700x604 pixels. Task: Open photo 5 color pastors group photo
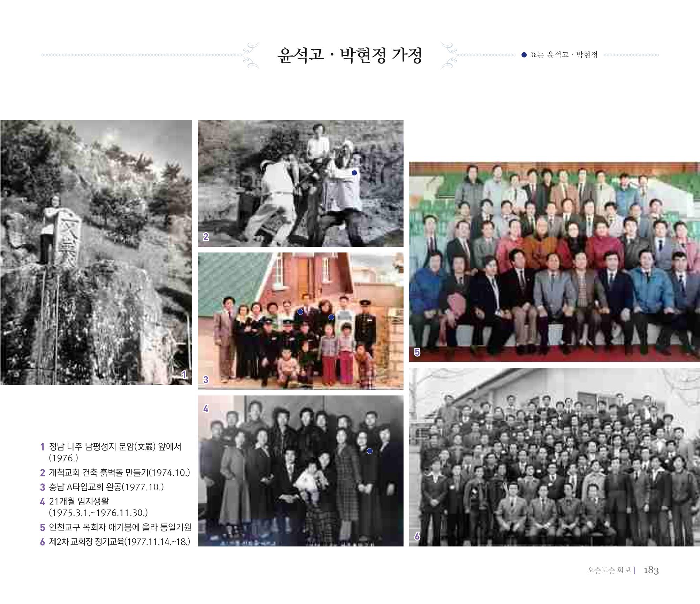point(555,262)
